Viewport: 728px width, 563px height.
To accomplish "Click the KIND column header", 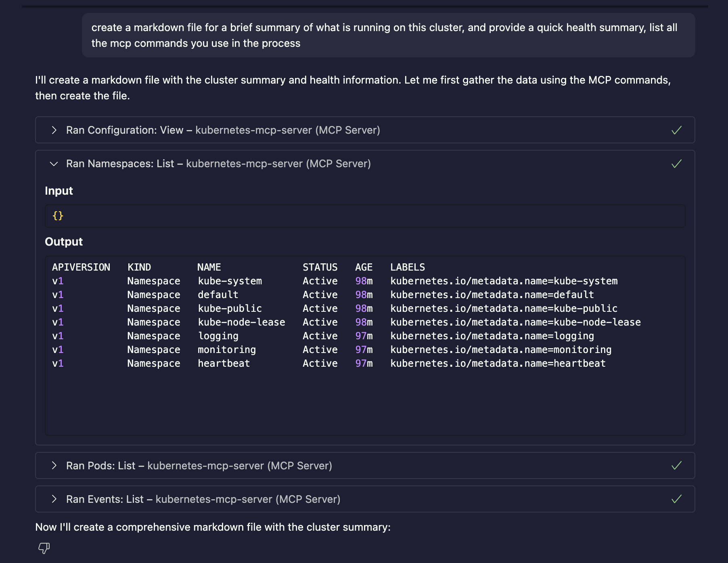I will click(x=139, y=267).
